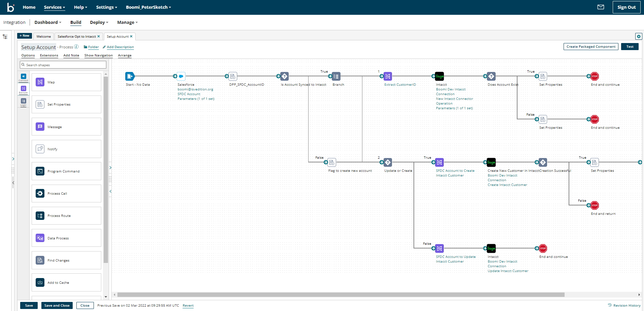Click in the Search shapes field
The height and width of the screenshot is (311, 644).
pyautogui.click(x=63, y=65)
